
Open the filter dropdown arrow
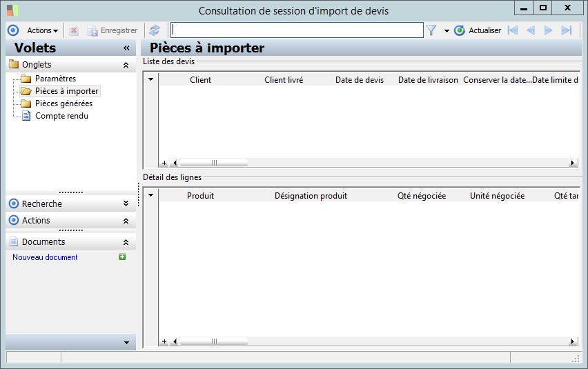(x=447, y=31)
